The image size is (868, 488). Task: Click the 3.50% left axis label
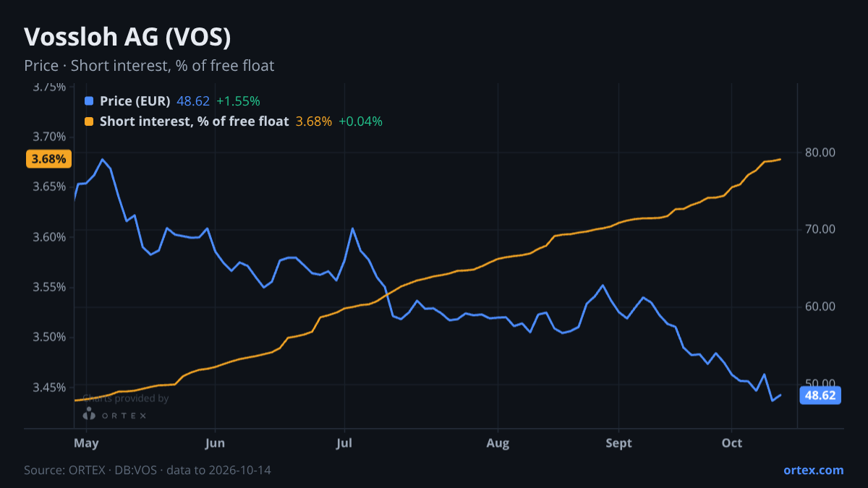[50, 337]
